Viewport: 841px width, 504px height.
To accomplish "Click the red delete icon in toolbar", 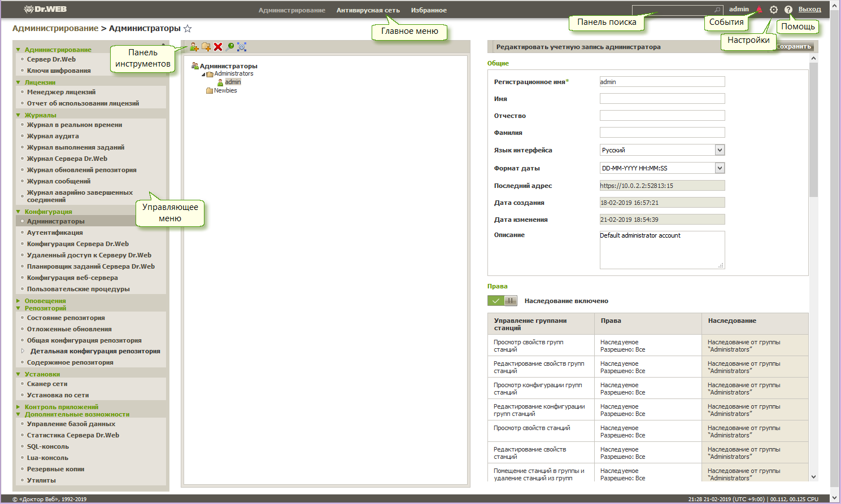I will tap(218, 47).
